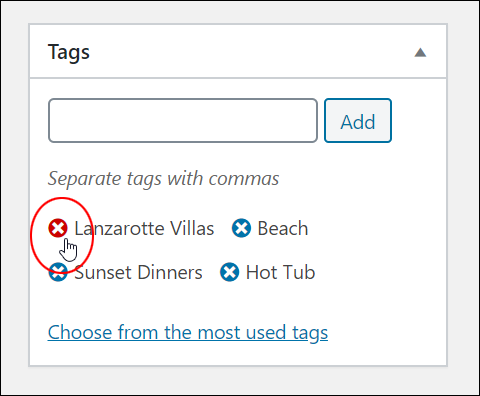This screenshot has height=396, width=480.
Task: Remove the Beach tag
Action: pos(241,228)
